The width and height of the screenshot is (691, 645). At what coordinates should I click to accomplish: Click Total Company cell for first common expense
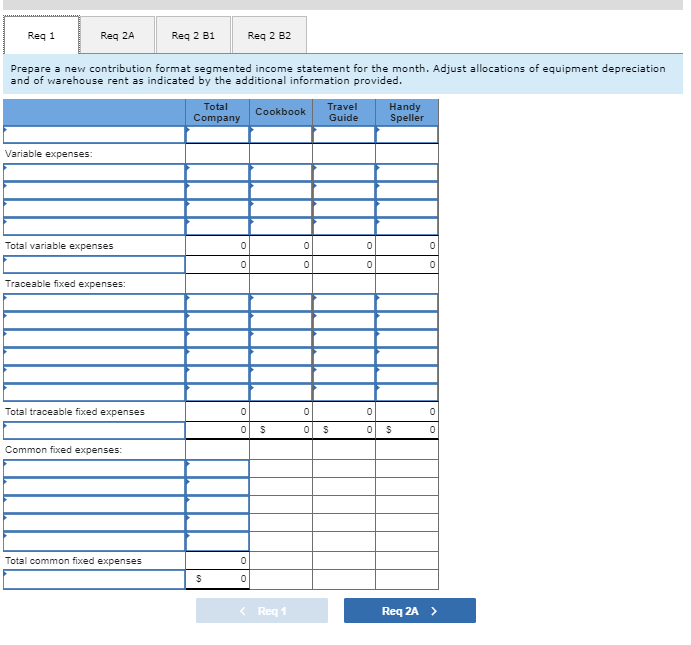point(218,468)
